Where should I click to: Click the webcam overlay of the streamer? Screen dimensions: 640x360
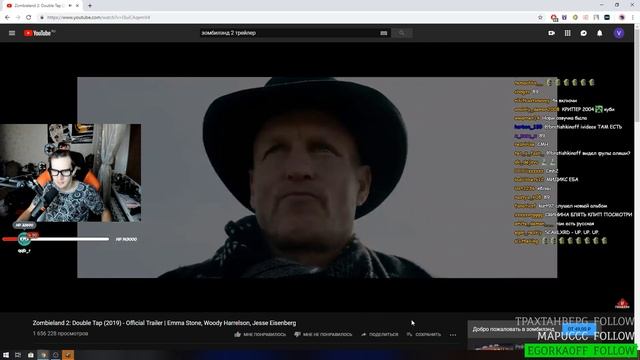tap(71, 173)
